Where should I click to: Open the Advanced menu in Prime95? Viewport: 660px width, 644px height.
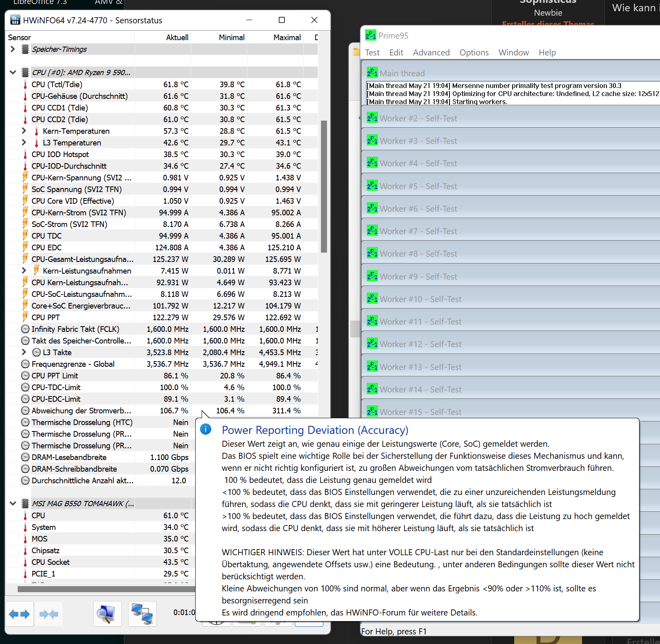(431, 53)
